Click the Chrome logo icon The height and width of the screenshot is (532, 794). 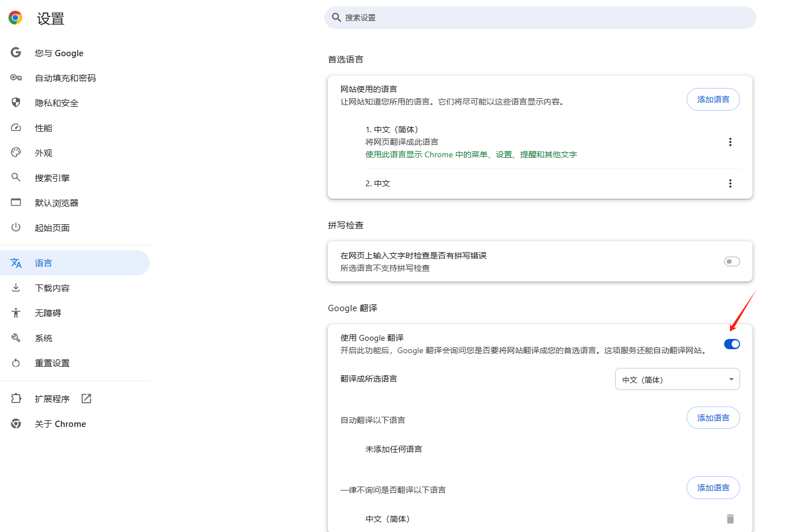15,18
